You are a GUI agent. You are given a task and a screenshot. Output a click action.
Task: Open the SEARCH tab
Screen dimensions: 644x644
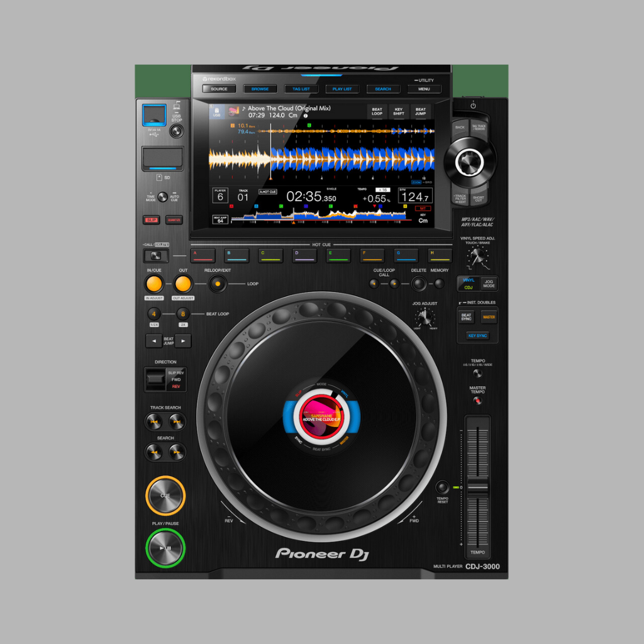[383, 89]
